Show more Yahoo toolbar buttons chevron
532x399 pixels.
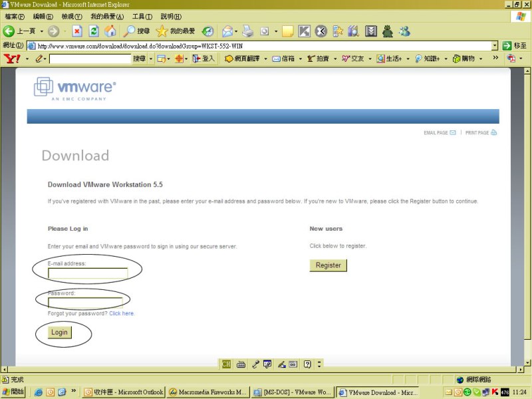click(495, 58)
